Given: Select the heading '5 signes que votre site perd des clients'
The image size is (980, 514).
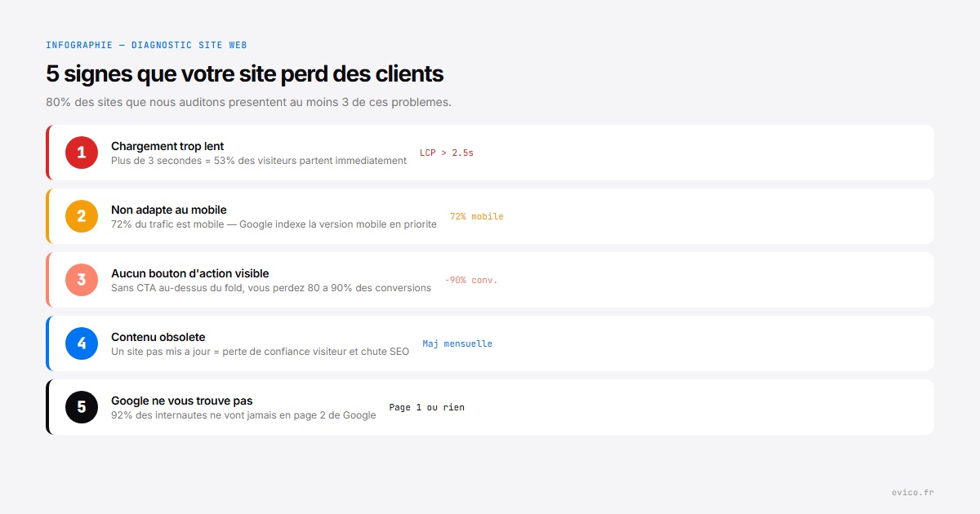Looking at the screenshot, I should coord(245,73).
